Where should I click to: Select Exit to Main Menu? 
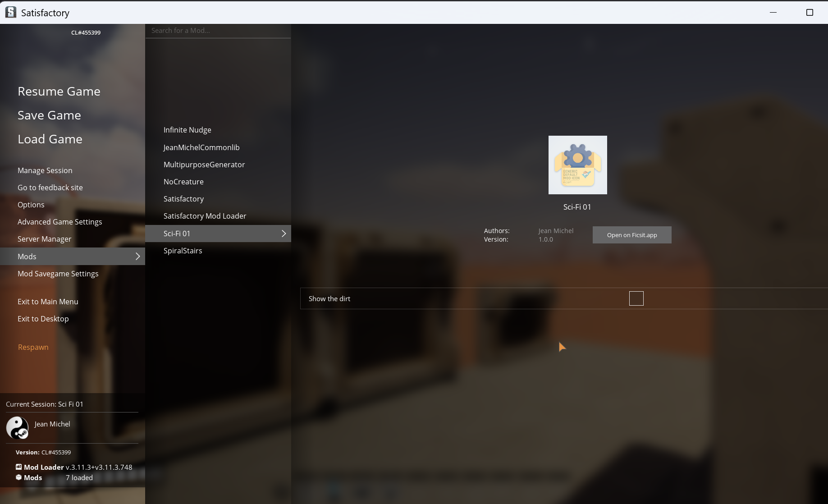(48, 302)
